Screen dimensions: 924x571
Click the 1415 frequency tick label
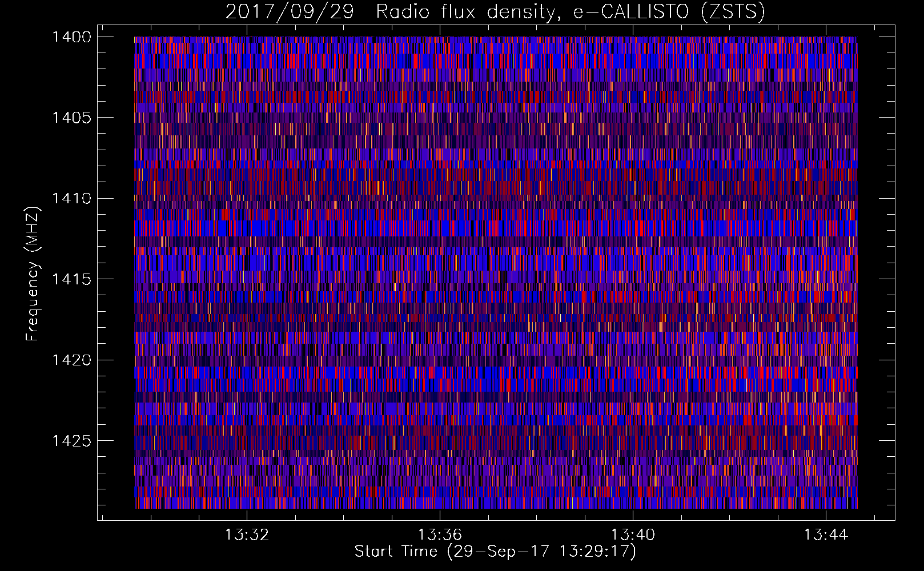(71, 279)
